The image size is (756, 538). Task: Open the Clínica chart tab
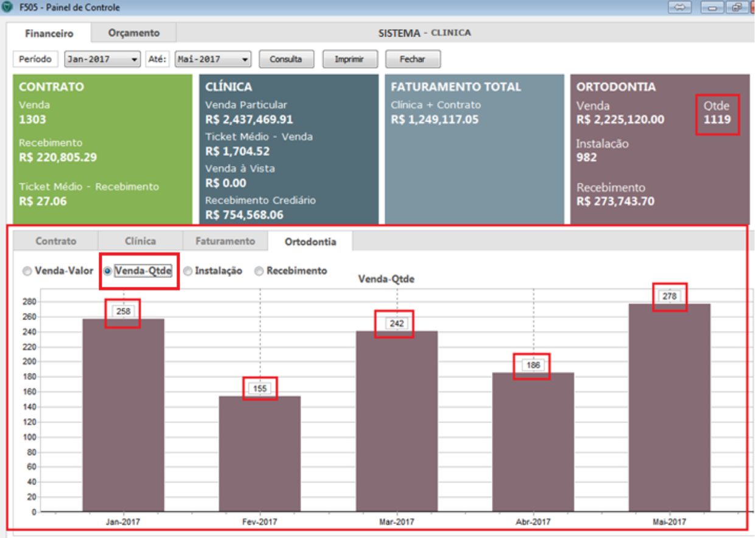[140, 241]
